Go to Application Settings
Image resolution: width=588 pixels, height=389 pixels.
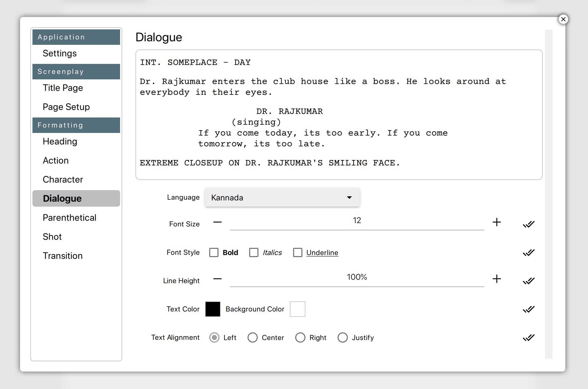click(x=60, y=53)
